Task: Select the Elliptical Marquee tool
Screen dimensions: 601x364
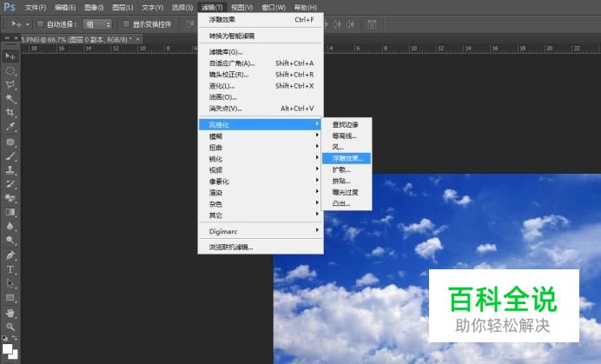Action: click(10, 71)
